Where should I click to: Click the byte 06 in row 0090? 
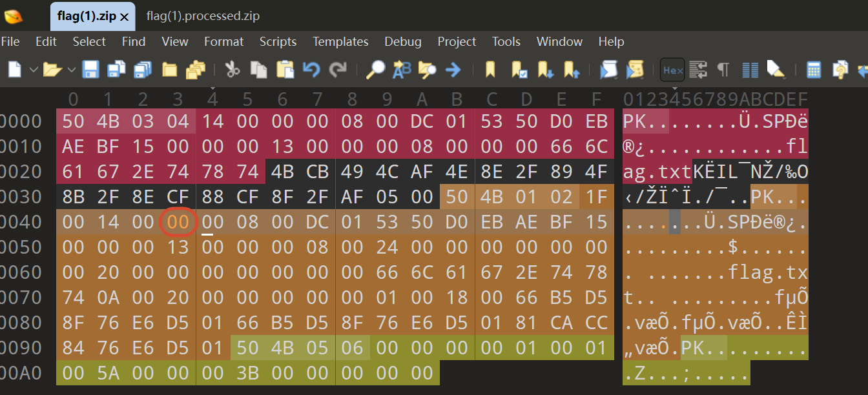tap(352, 348)
